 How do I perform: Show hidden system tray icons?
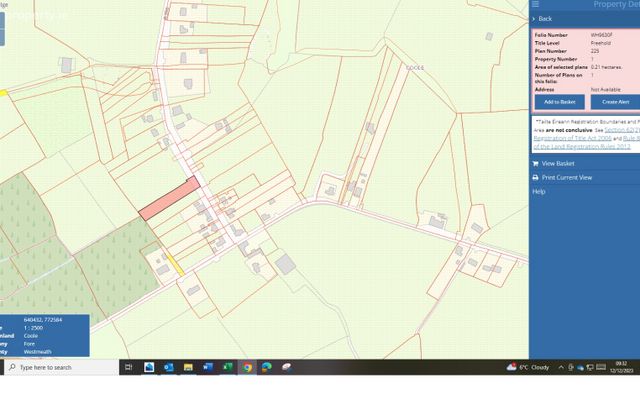(561, 367)
